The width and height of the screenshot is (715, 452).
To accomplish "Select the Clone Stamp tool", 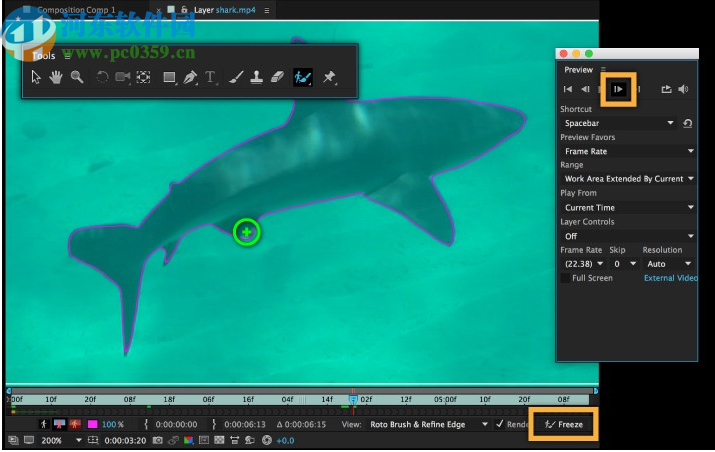I will coord(256,77).
